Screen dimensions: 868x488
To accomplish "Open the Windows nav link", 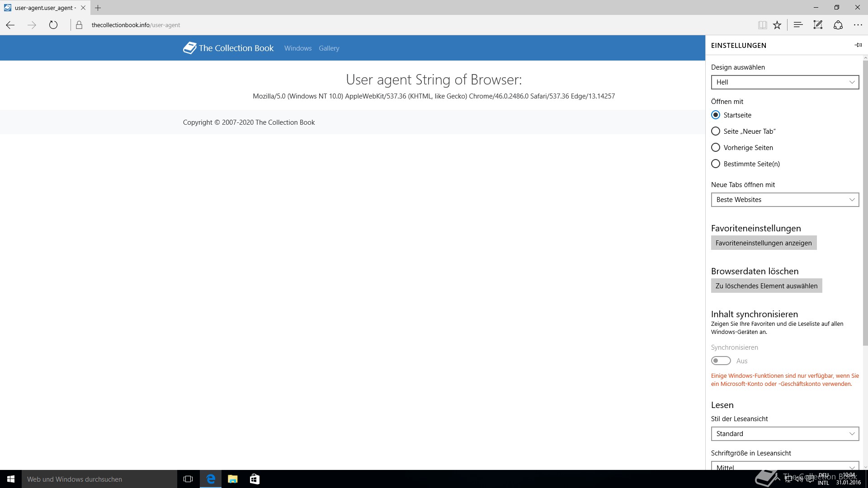I will (x=298, y=48).
